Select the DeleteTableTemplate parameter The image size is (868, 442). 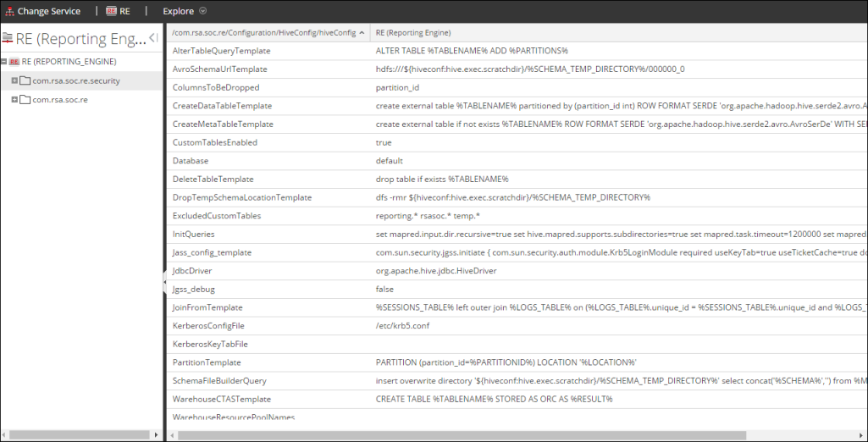pyautogui.click(x=213, y=180)
